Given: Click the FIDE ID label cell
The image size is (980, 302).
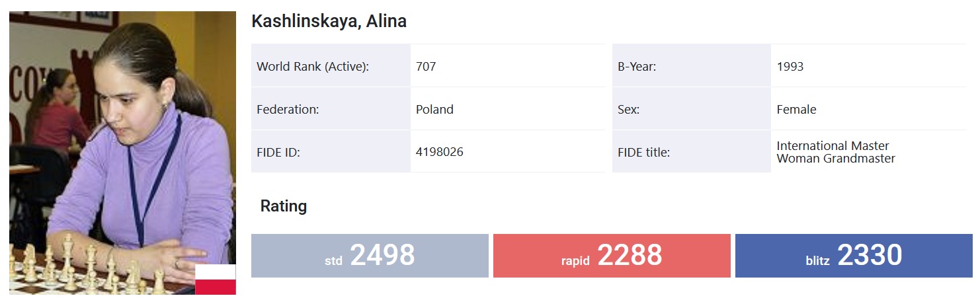Looking at the screenshot, I should click(331, 153).
